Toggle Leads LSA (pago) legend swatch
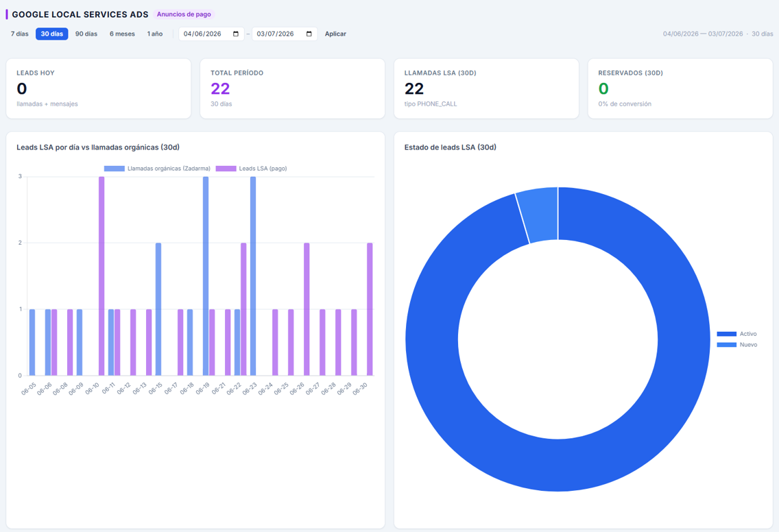The width and height of the screenshot is (779, 532). (226, 169)
